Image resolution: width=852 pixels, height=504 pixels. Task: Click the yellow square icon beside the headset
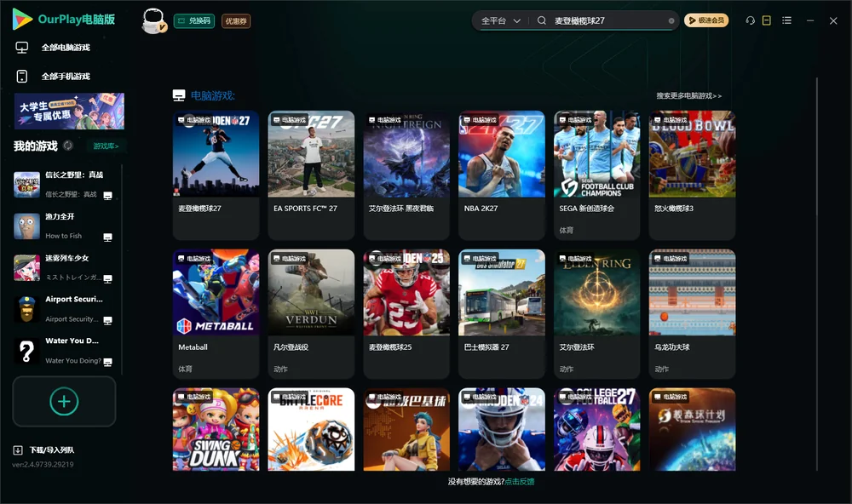pos(767,20)
